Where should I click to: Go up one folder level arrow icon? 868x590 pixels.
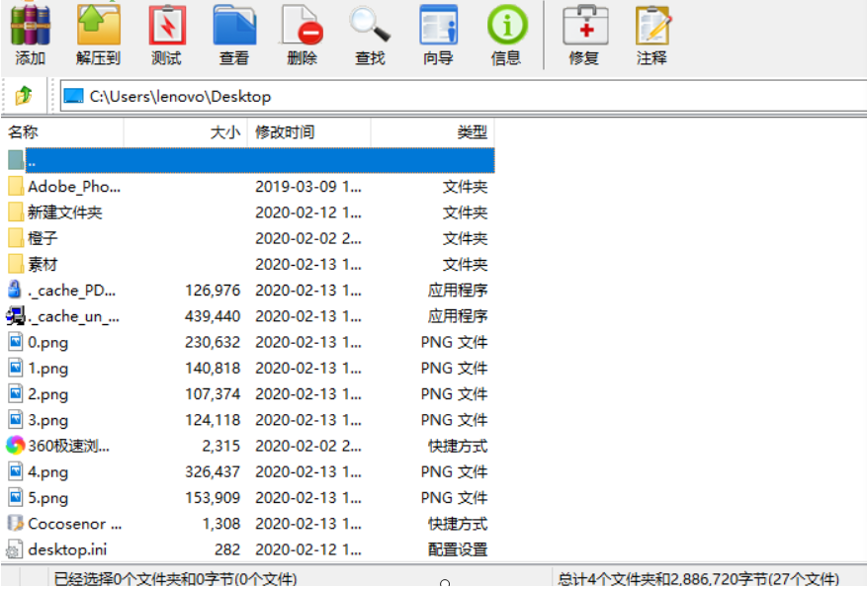coord(24,96)
